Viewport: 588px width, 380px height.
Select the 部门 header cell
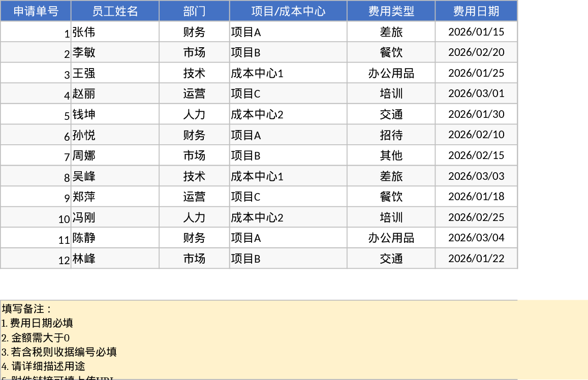[194, 11]
